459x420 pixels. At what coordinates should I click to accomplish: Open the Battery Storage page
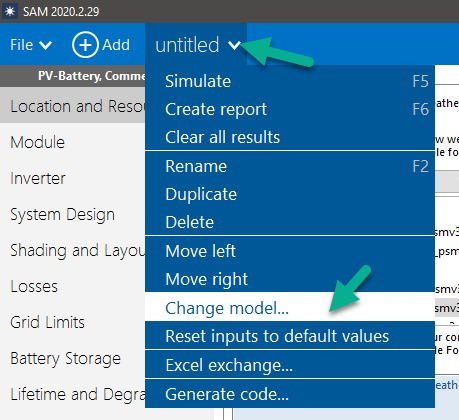[73, 358]
